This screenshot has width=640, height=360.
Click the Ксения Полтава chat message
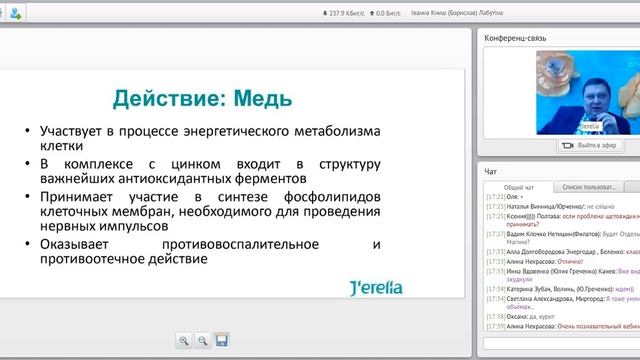pyautogui.click(x=563, y=220)
